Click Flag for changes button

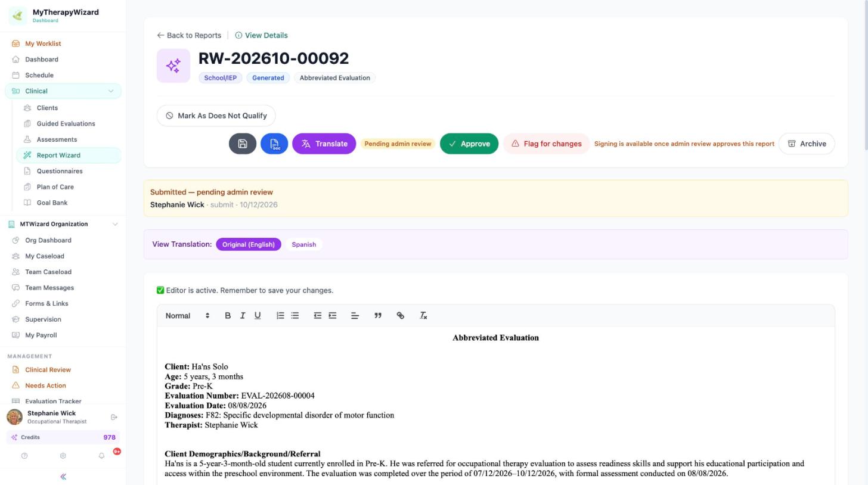546,144
